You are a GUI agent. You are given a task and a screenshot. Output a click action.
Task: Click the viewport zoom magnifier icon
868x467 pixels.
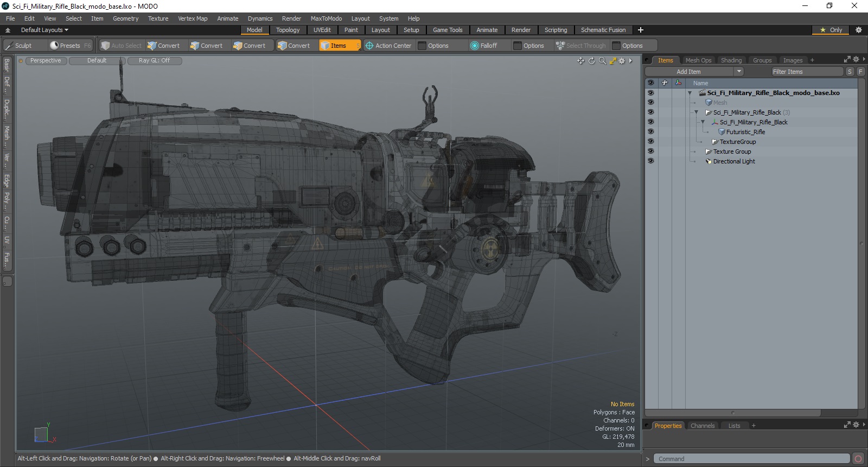click(x=602, y=61)
